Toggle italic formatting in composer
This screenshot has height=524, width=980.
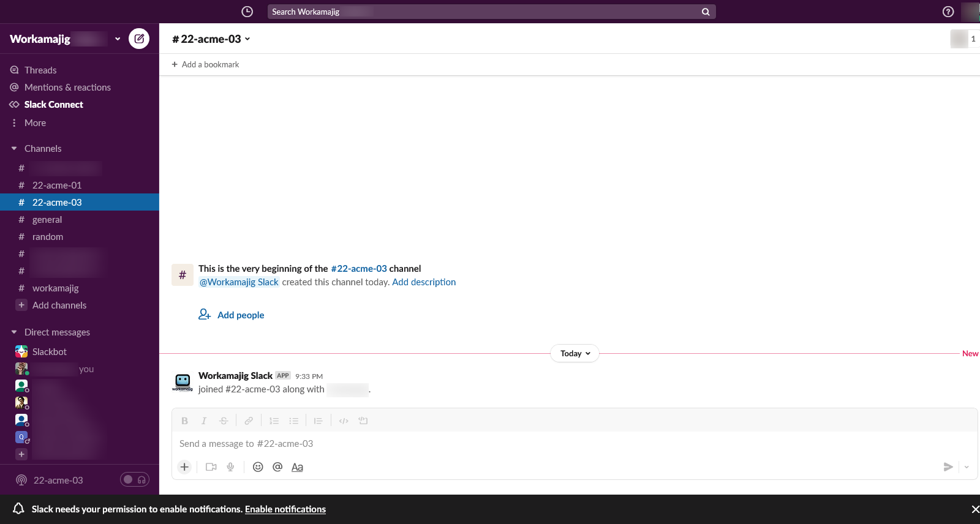click(204, 421)
